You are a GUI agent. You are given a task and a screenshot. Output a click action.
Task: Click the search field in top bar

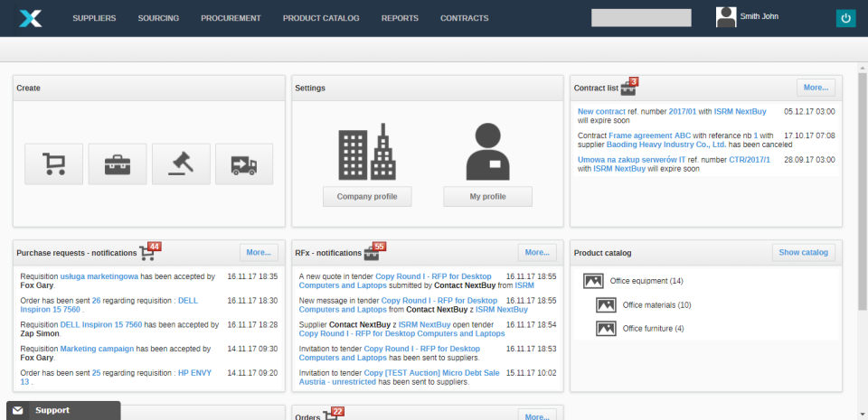641,18
